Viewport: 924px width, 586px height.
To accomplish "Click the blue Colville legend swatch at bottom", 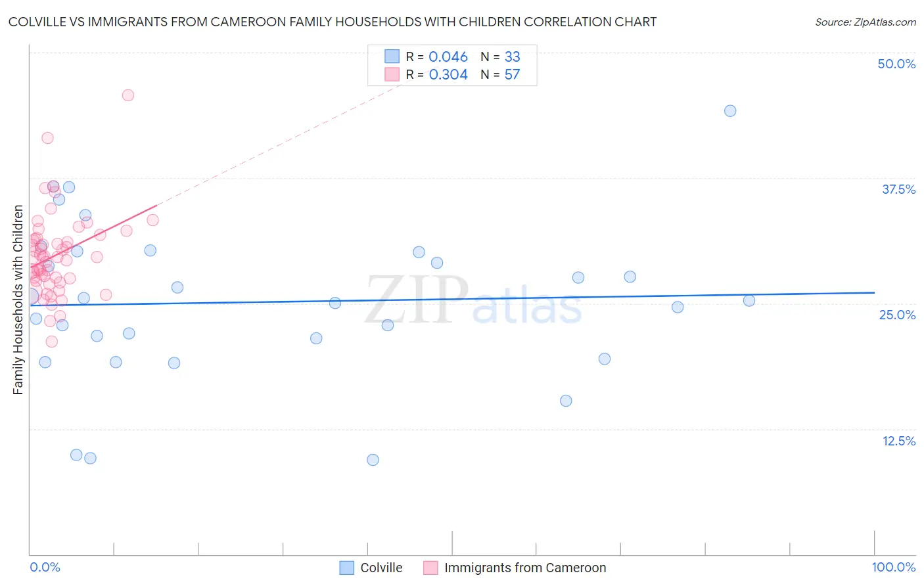I will click(x=346, y=568).
